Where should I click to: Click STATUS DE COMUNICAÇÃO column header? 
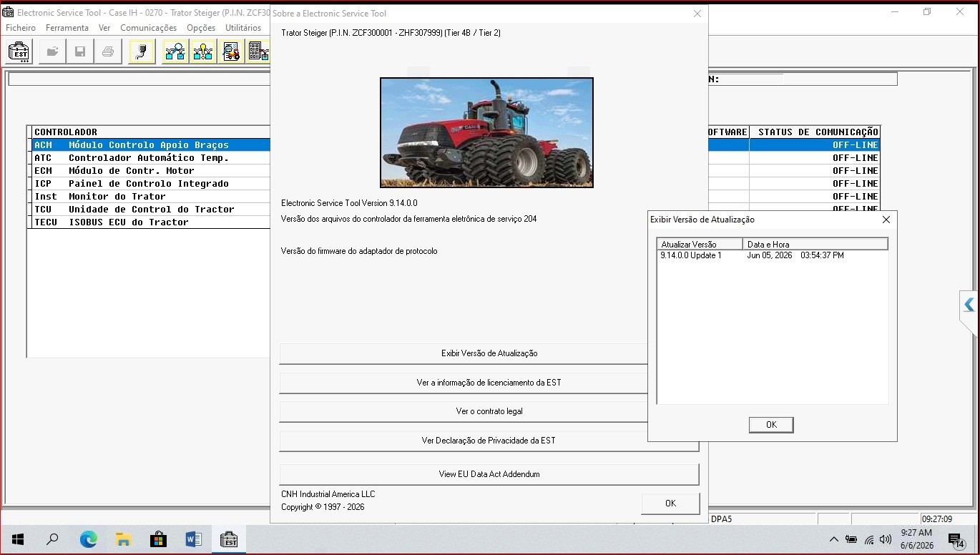click(815, 132)
